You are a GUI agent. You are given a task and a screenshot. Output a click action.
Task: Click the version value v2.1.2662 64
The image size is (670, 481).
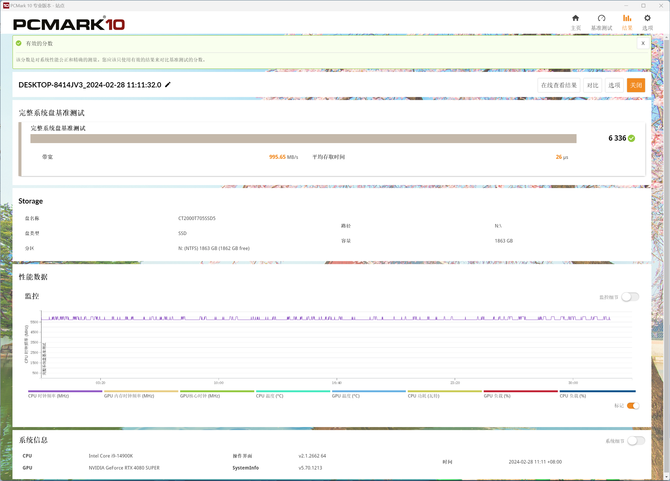(x=312, y=456)
